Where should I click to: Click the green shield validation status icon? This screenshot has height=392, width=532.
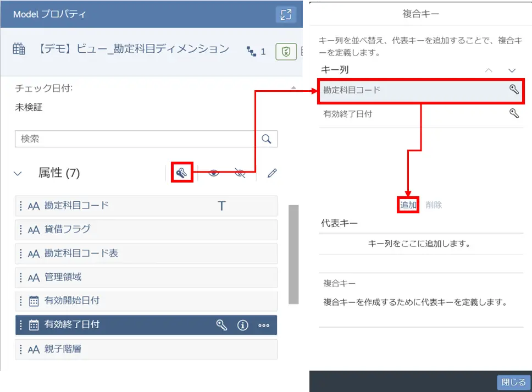pyautogui.click(x=286, y=52)
